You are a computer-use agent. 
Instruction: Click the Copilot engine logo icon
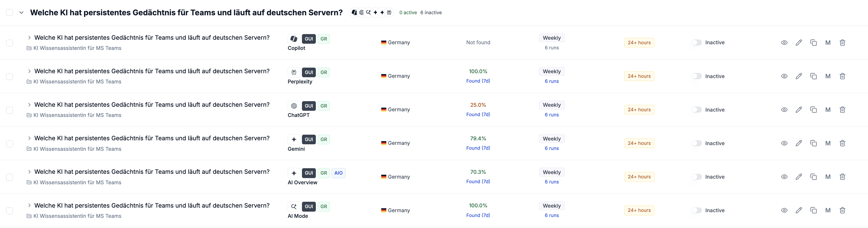[x=294, y=39]
